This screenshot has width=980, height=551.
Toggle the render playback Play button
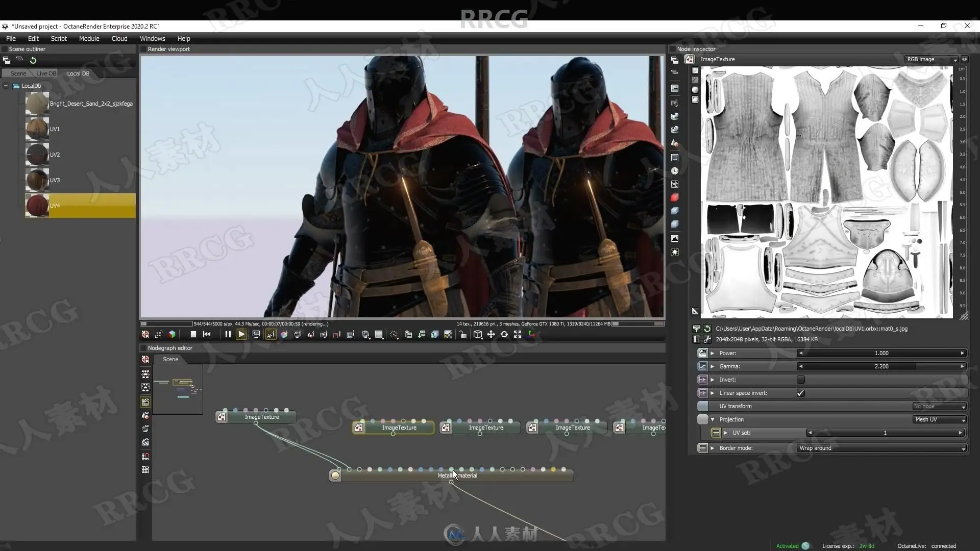[241, 335]
